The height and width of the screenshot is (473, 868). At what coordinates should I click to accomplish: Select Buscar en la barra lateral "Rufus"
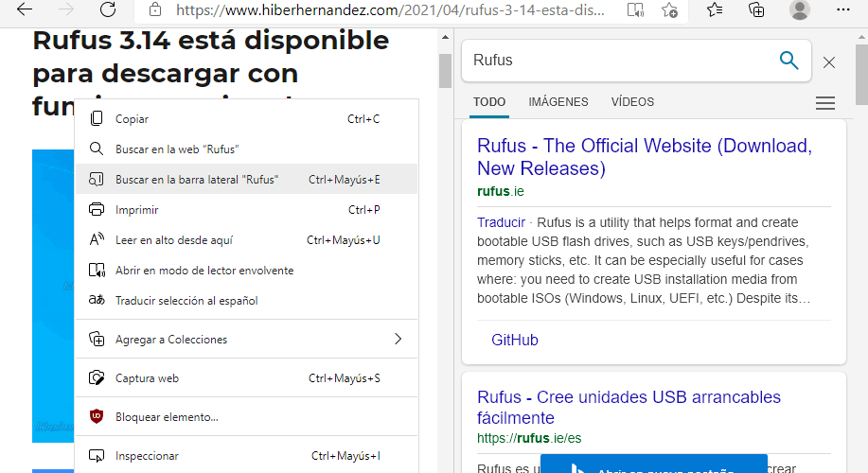pos(246,179)
